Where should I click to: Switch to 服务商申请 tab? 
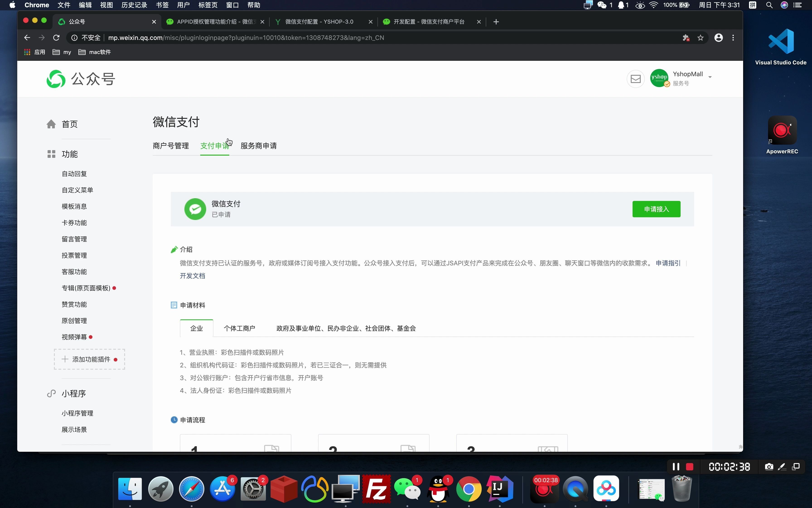point(258,145)
